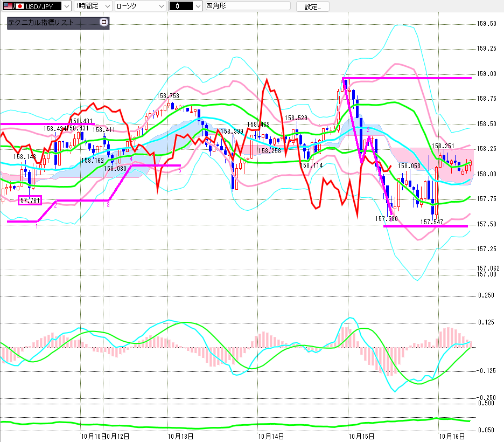The height and width of the screenshot is (442, 504).
Task: Click the boxed 57.761 price label
Action: click(30, 200)
